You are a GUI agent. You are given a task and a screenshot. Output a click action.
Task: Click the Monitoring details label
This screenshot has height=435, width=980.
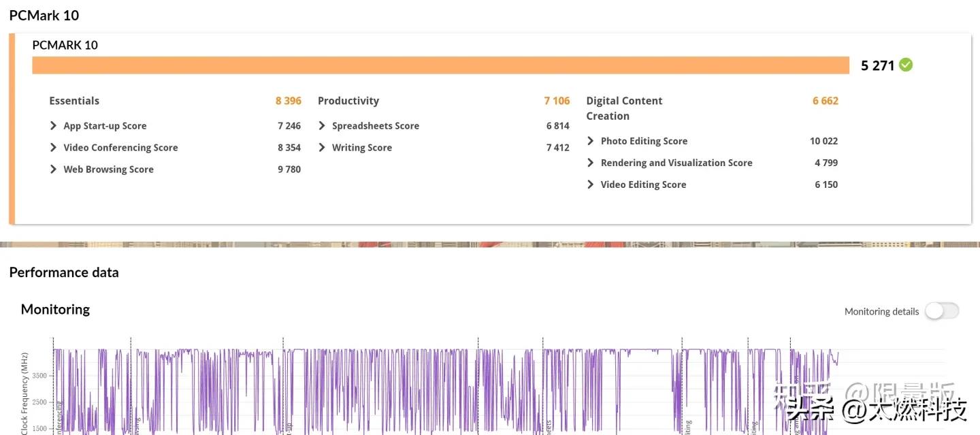[x=881, y=312]
